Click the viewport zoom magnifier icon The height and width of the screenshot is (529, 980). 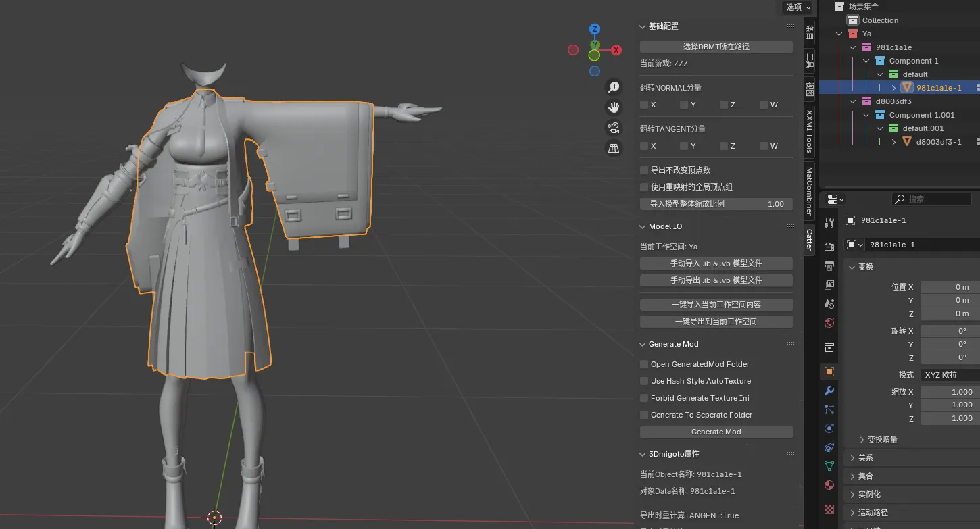click(x=614, y=87)
